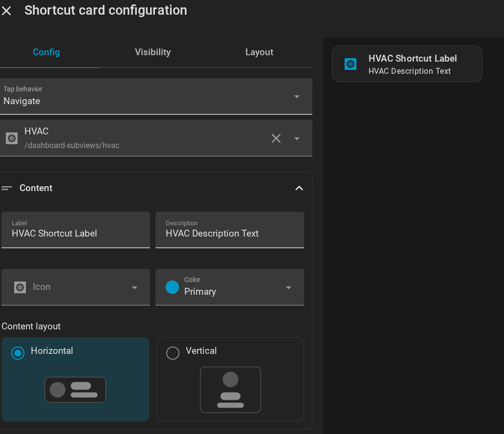The image size is (504, 434).
Task: Open the Visibility tab
Action: 153,52
